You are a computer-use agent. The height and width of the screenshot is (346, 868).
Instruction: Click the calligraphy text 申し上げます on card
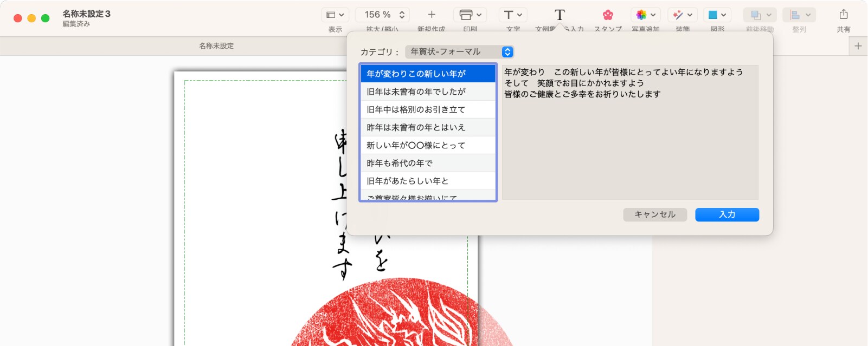pyautogui.click(x=342, y=205)
